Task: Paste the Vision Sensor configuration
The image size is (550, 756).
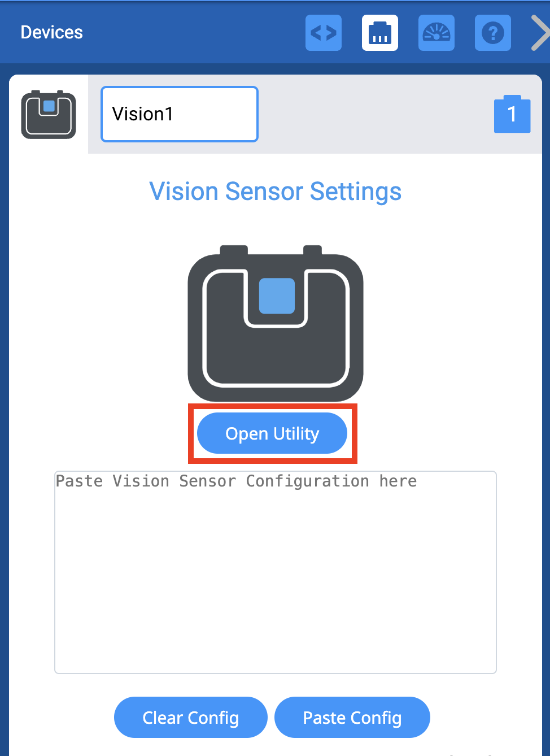Action: [352, 717]
